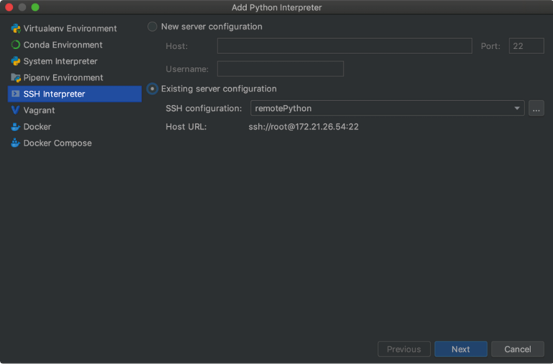
Task: Click the Pipenv Environment folder icon
Action: (16, 78)
